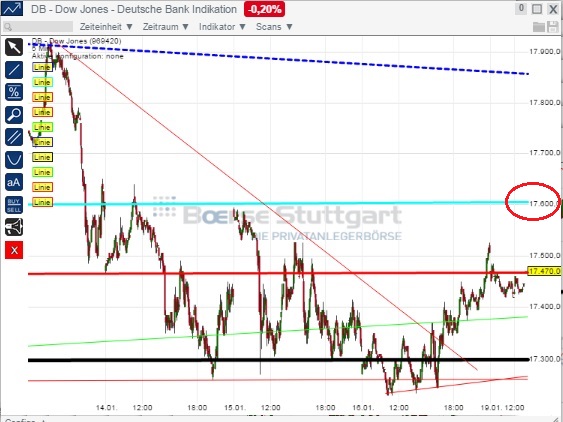Click the small '0' button in title bar
Image resolution: width=563 pixels, height=422 pixels.
pos(521,8)
